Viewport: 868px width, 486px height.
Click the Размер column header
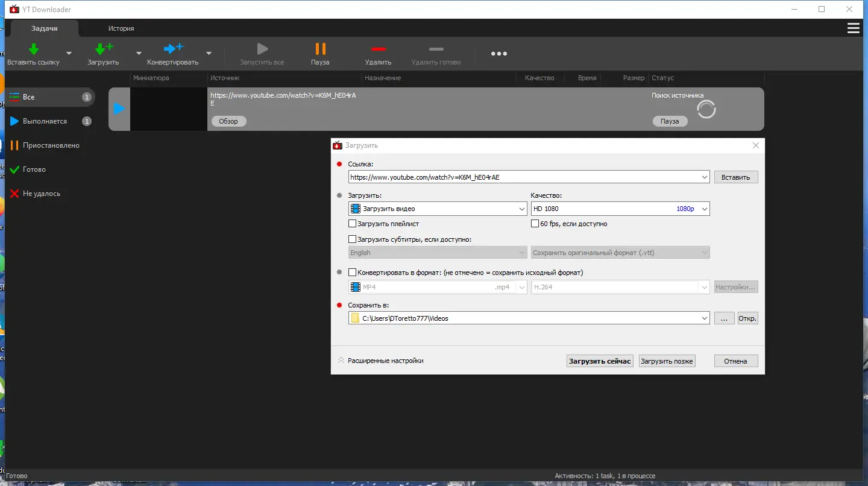pos(634,78)
